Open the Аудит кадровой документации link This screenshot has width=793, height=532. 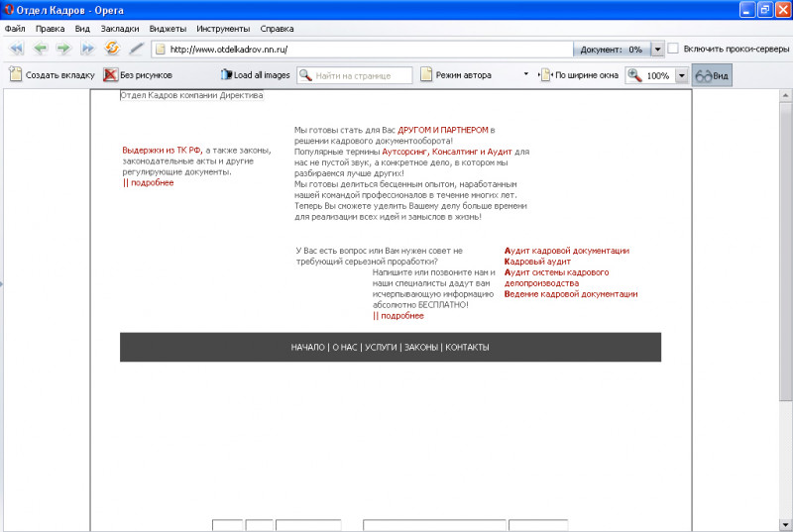coord(567,250)
